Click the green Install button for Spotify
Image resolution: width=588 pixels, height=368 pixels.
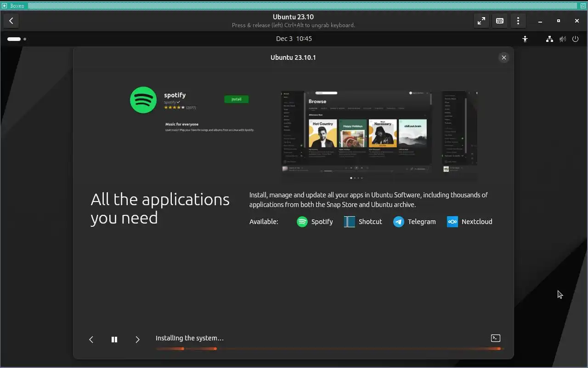pyautogui.click(x=236, y=99)
